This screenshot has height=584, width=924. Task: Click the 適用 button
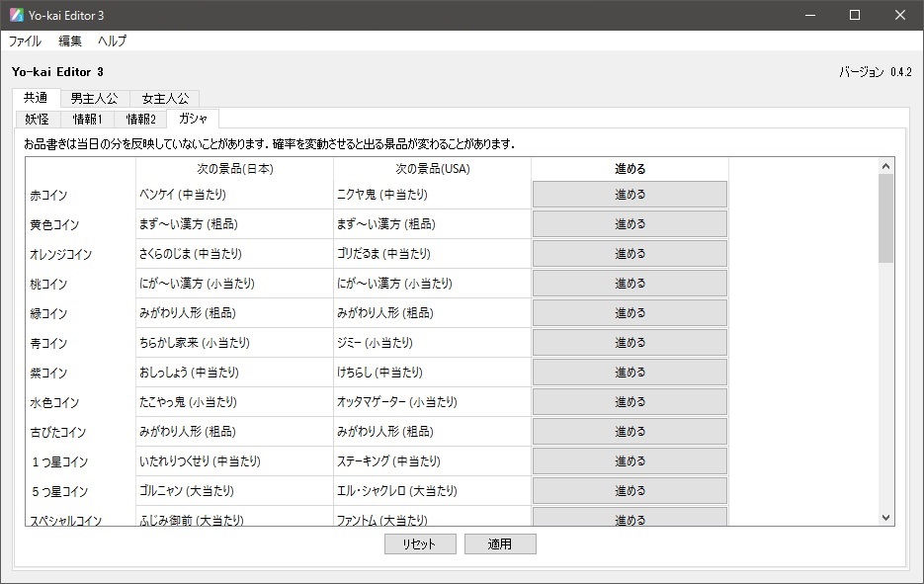[500, 543]
